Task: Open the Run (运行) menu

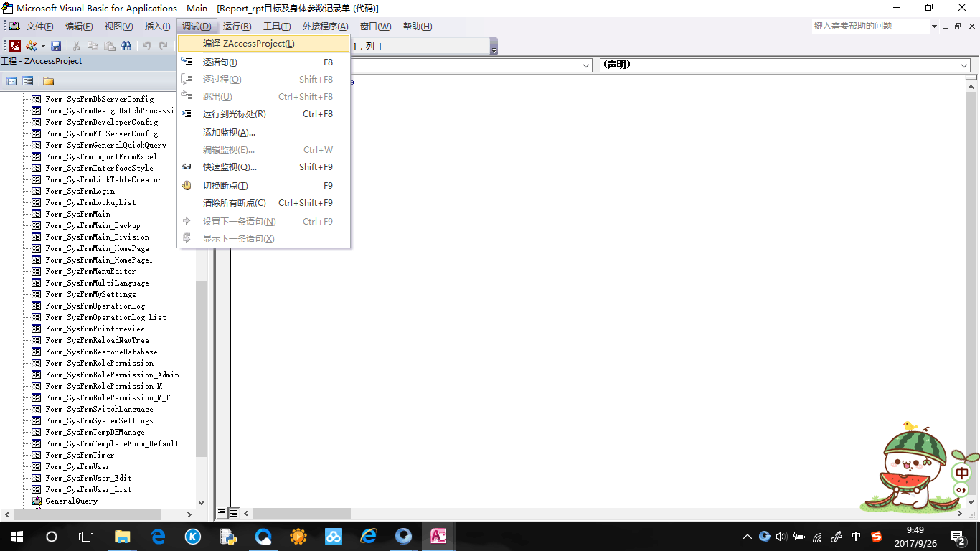Action: click(237, 27)
